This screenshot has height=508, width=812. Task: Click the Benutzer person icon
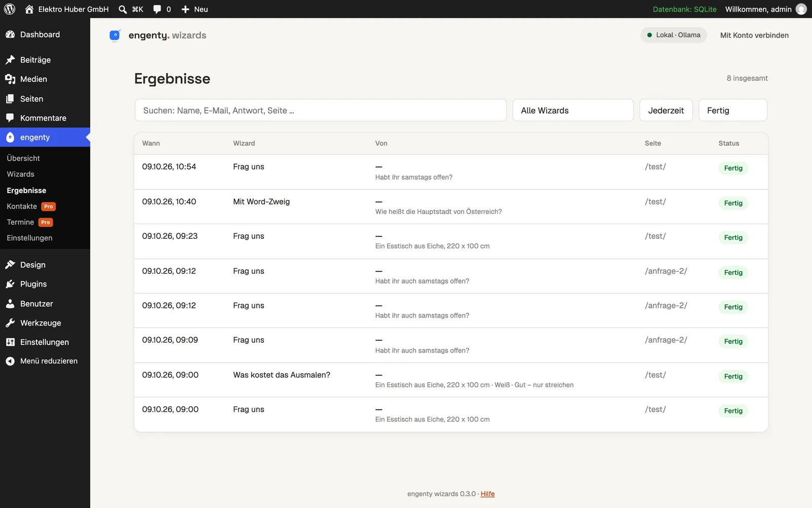10,304
